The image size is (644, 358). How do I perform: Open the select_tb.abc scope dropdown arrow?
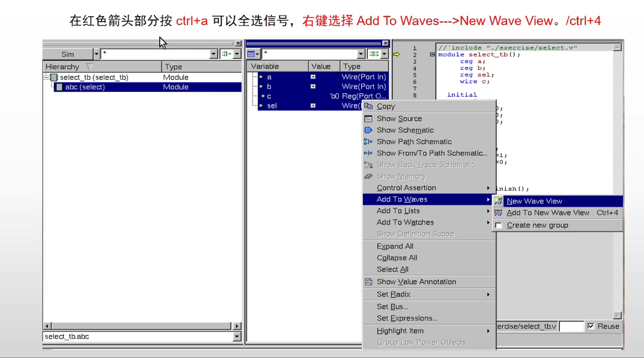237,336
